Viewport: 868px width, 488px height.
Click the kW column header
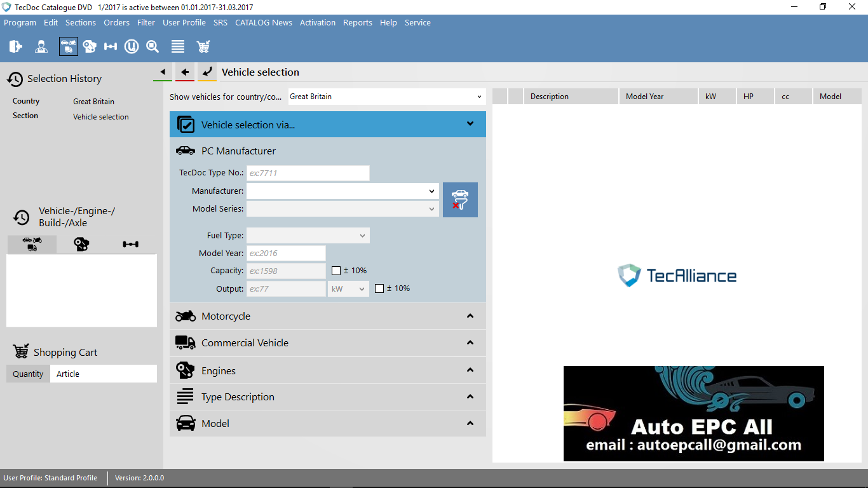[717, 97]
